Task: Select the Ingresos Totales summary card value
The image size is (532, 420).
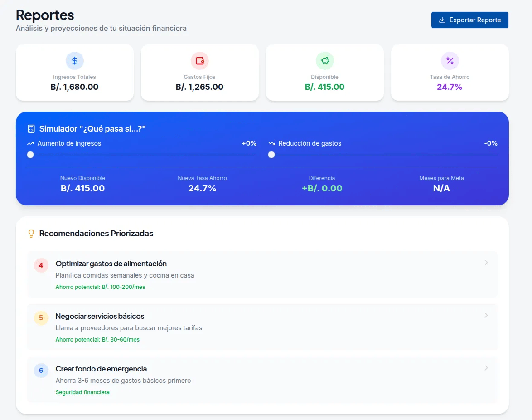Action: (74, 87)
